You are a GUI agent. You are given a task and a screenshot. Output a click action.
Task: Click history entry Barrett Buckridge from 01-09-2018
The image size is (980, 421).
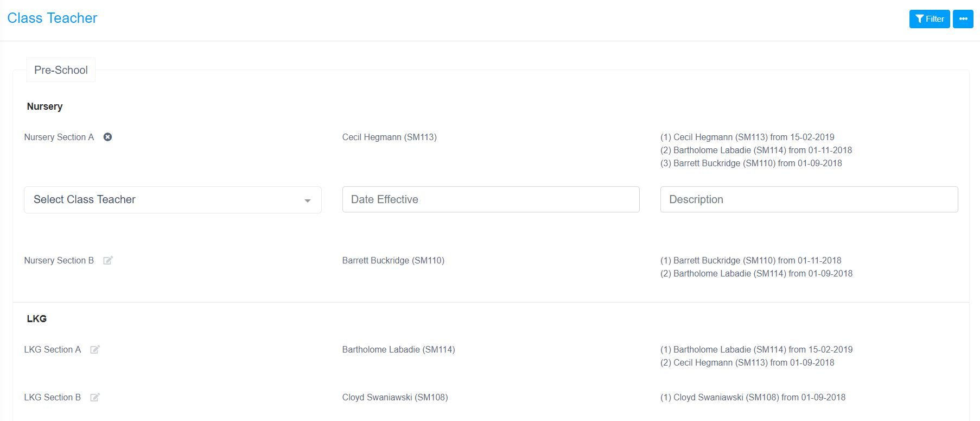(x=751, y=163)
